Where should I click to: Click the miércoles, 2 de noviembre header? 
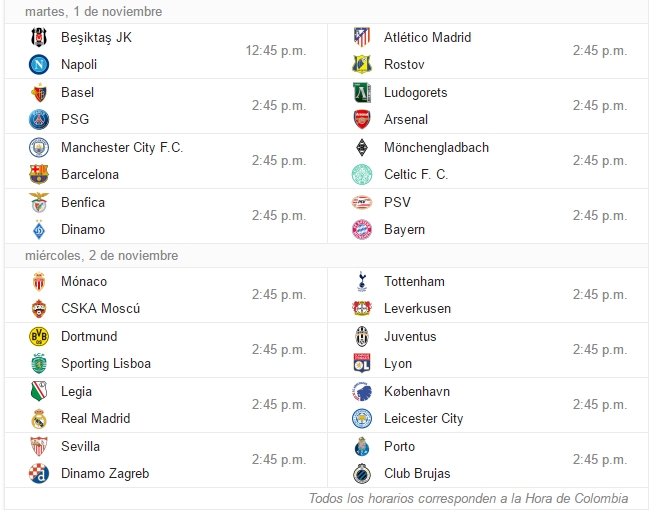(101, 255)
